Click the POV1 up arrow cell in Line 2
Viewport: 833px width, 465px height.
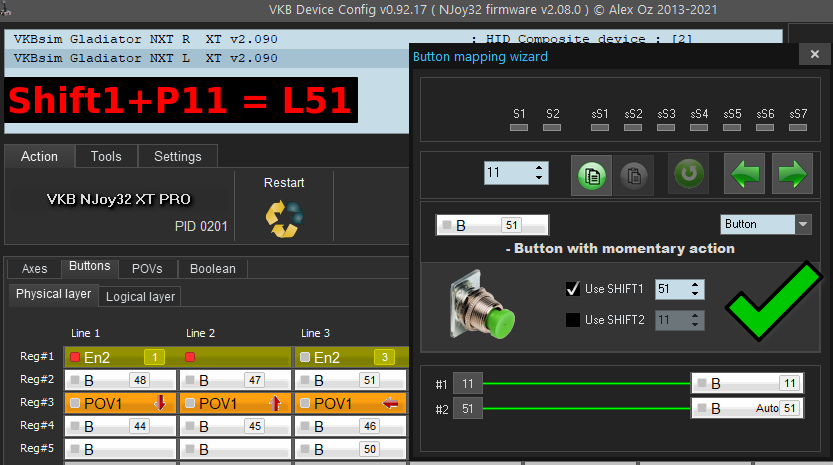click(x=235, y=403)
